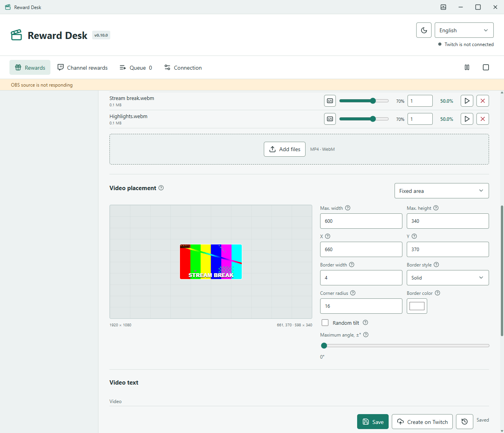Screen dimensions: 504x433
Task: Select the Stream Break video placement preview
Action: click(211, 262)
